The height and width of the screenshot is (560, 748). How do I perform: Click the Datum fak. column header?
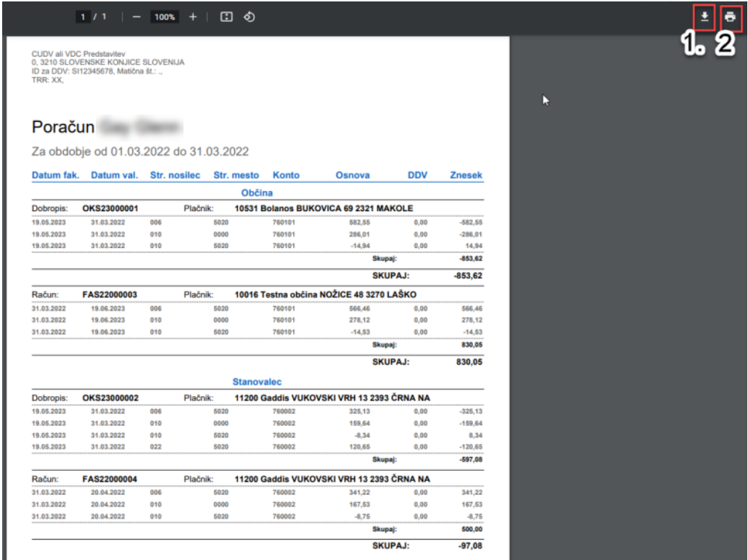point(55,175)
